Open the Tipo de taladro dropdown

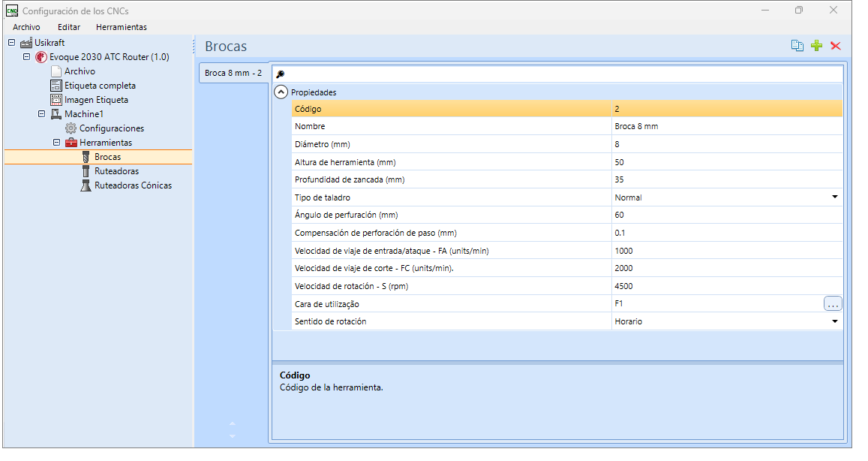click(835, 197)
